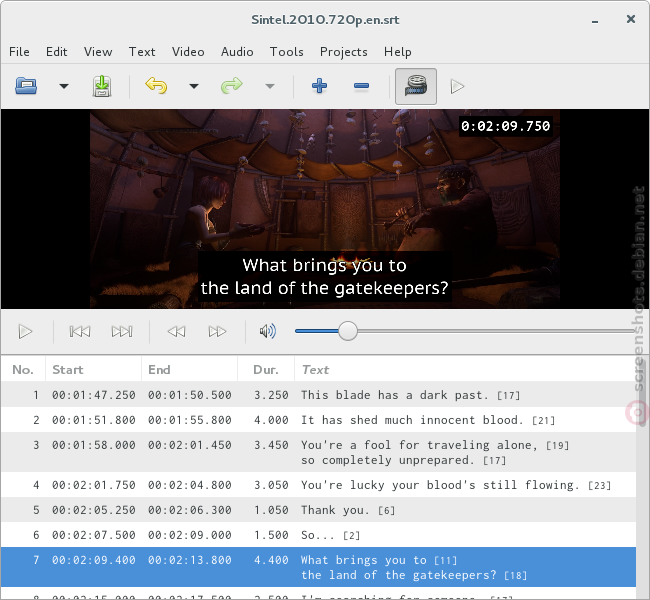This screenshot has width=650, height=600.
Task: Click the No. column header
Action: 23,369
